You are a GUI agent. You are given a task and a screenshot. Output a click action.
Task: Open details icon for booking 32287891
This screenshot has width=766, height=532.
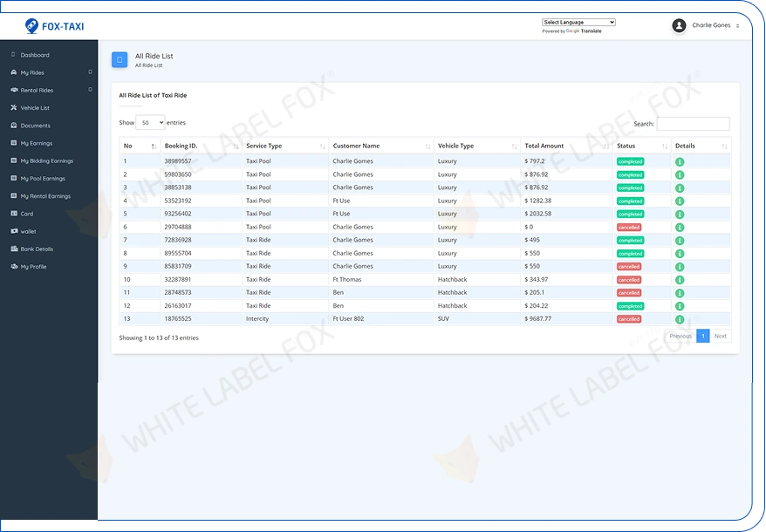(x=680, y=280)
